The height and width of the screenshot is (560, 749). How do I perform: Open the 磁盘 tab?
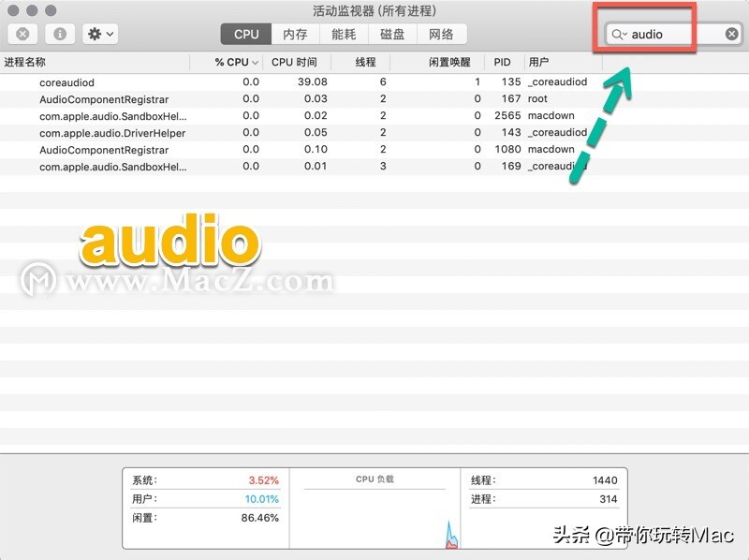pyautogui.click(x=392, y=34)
